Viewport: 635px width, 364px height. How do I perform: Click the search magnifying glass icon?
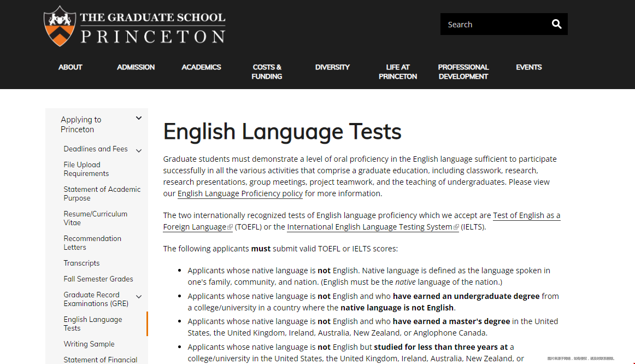tap(556, 24)
